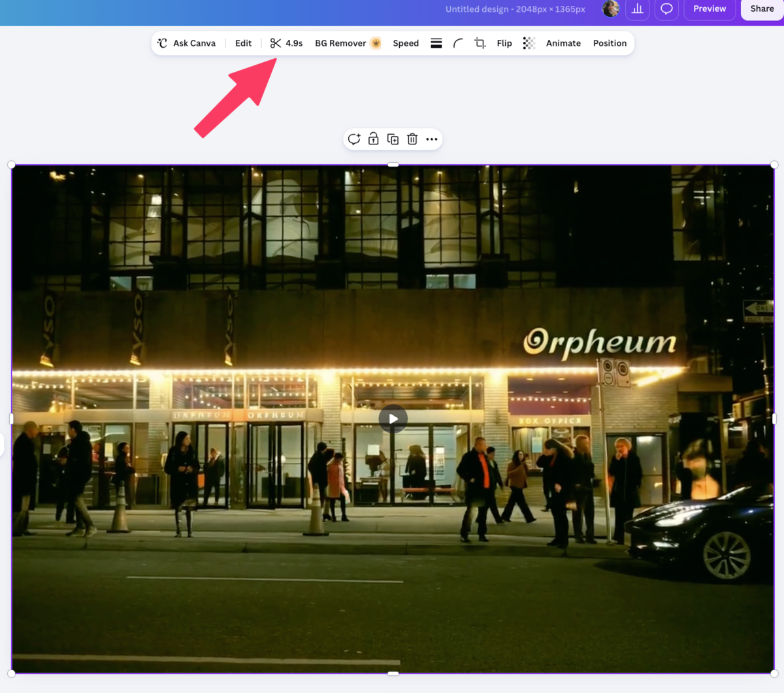Click the Share button

click(762, 8)
